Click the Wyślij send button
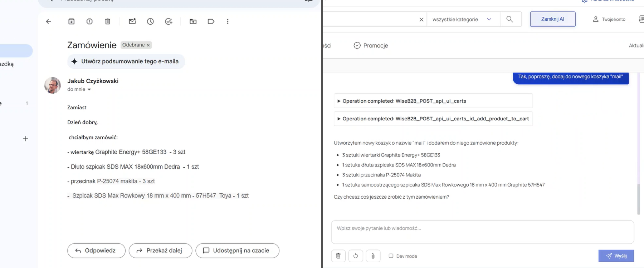Screen dimensions: 644x268 pos(616,256)
